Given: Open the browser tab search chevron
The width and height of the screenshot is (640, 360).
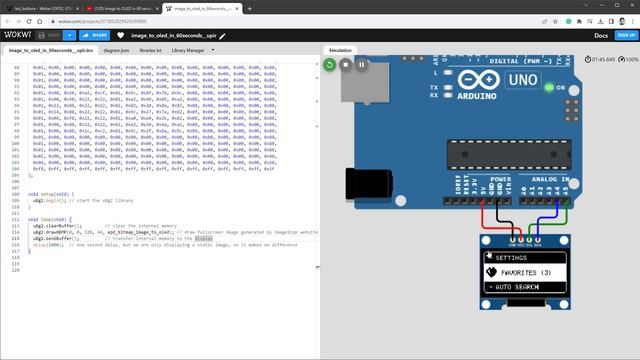Looking at the screenshot, I should coord(586,5).
